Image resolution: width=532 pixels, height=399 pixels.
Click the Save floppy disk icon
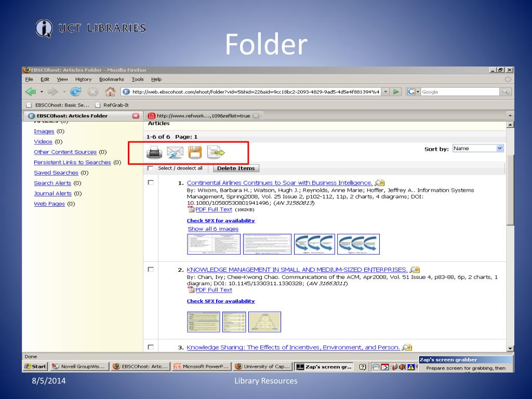(195, 152)
